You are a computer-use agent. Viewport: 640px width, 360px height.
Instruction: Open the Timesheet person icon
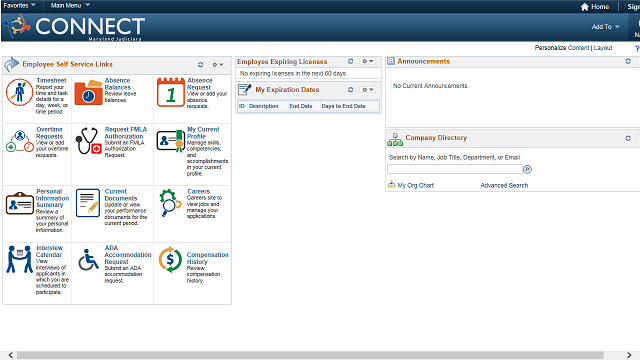pos(19,92)
